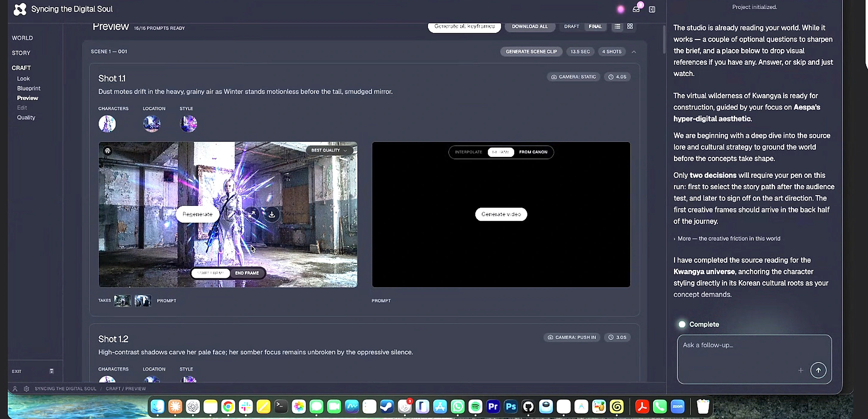Click the 3.0S duration chip
The width and height of the screenshot is (868, 419).
(x=617, y=337)
